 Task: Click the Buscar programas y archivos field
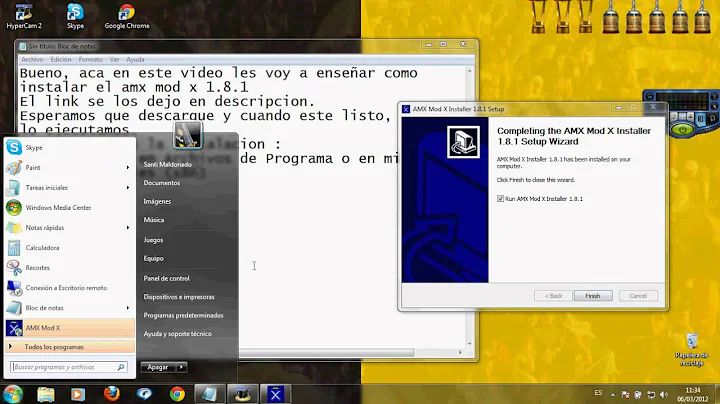pos(69,367)
